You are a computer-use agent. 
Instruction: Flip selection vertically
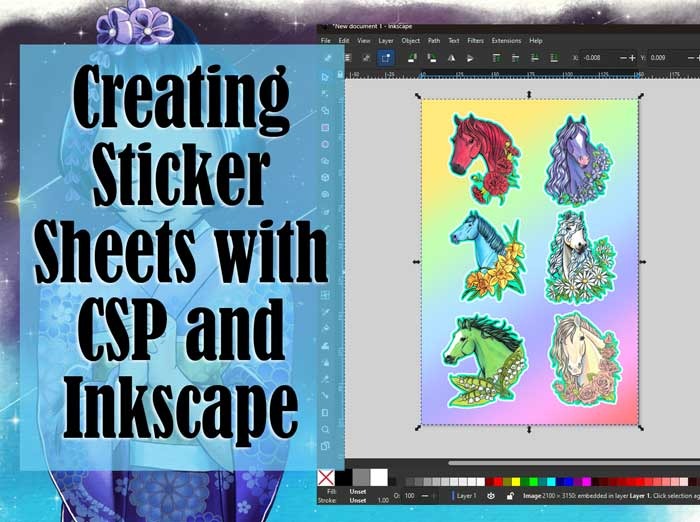tap(470, 58)
